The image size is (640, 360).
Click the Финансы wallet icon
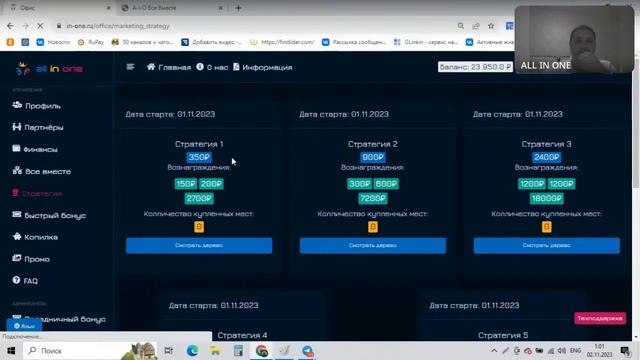coord(16,149)
